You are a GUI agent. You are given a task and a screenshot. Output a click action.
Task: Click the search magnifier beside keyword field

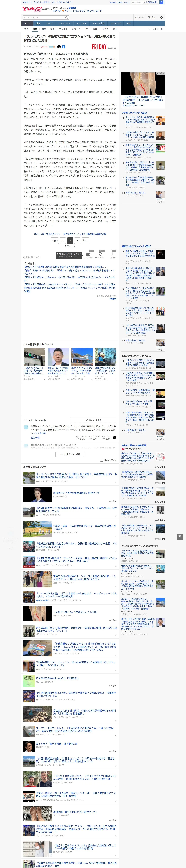tap(66, 18)
